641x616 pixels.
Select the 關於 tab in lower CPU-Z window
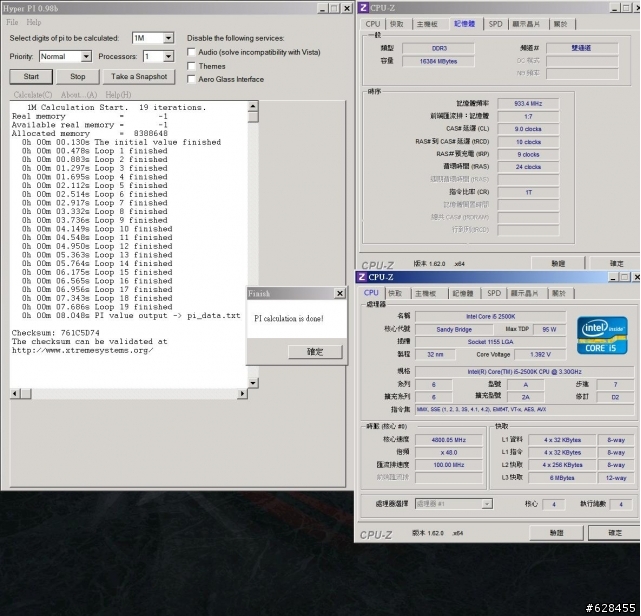[559, 293]
